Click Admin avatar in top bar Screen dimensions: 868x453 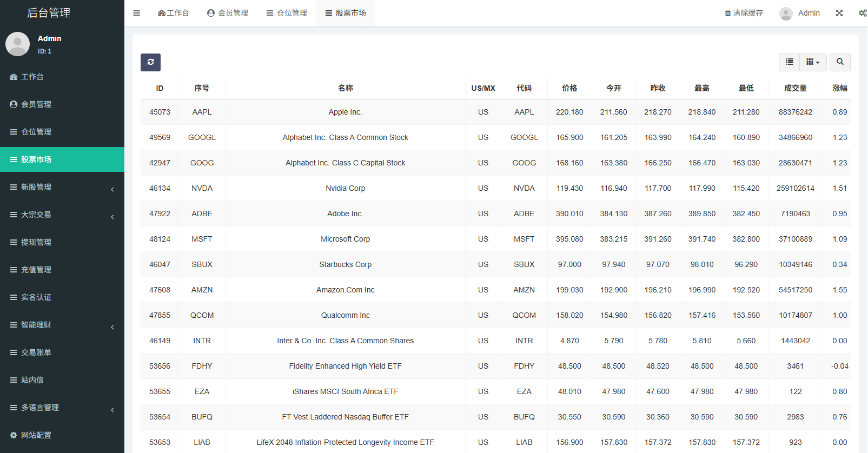(786, 14)
